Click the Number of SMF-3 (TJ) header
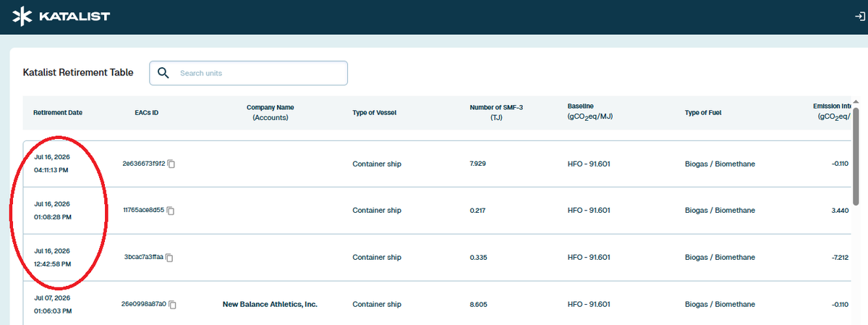Screen dimensions: 868x325 (496, 112)
